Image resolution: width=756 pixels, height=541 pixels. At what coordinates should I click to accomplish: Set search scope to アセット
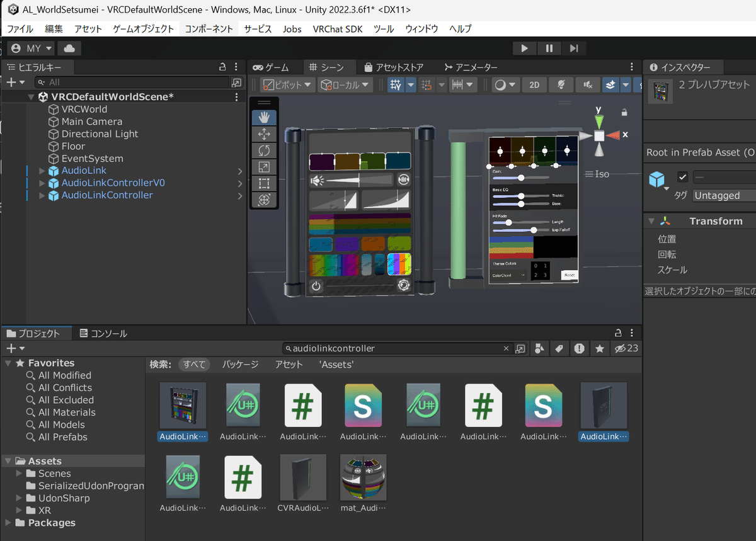[x=289, y=365]
